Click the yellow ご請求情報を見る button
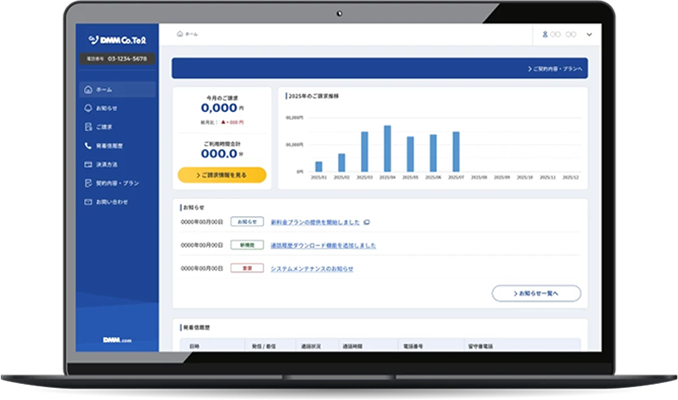The image size is (678, 400). tap(222, 175)
